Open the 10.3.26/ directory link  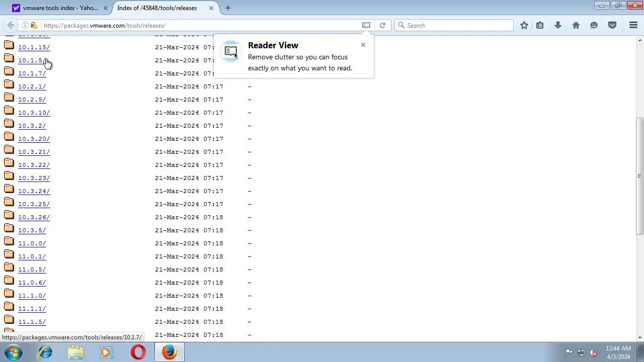pos(34,217)
